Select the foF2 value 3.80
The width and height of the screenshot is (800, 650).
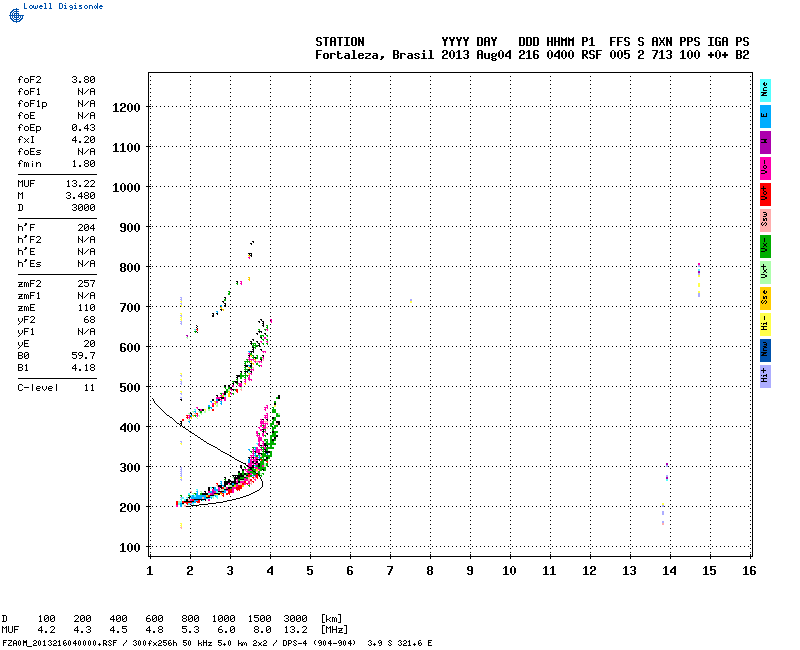[83, 80]
